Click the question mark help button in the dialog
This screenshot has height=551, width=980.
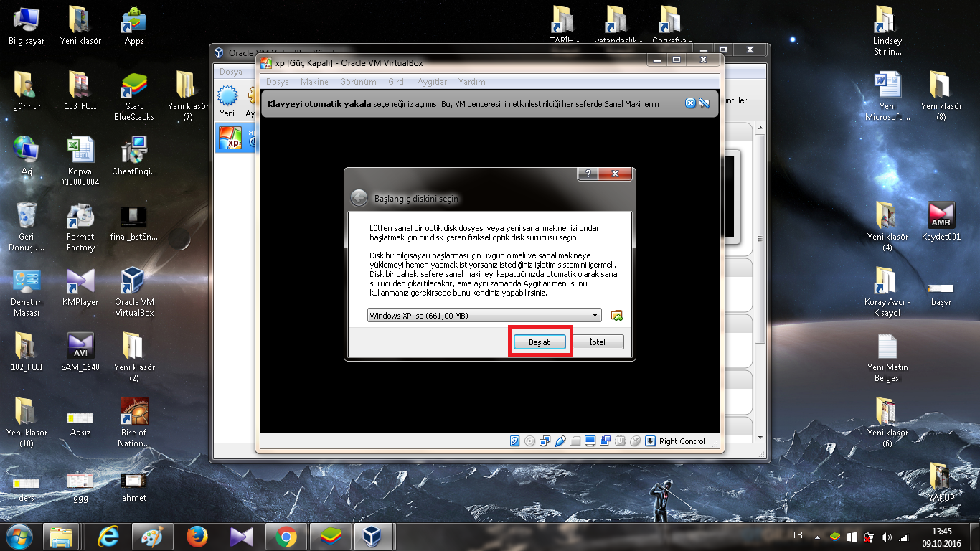pyautogui.click(x=588, y=174)
